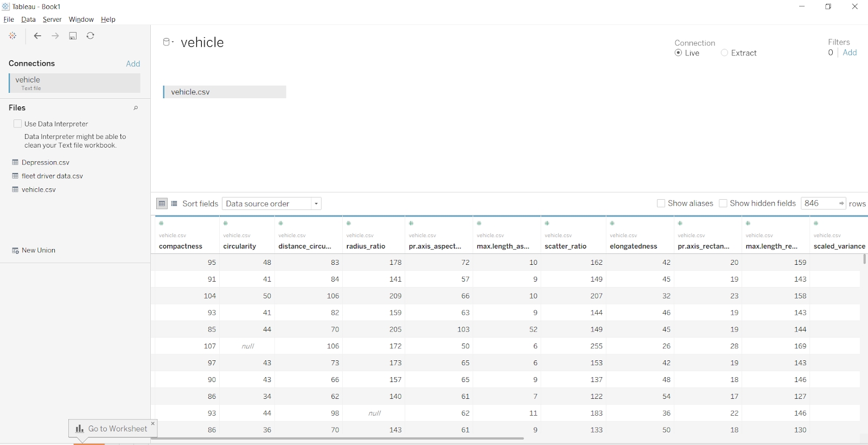This screenshot has width=868, height=445.
Task: Toggle Show hidden fields checkbox
Action: (723, 204)
